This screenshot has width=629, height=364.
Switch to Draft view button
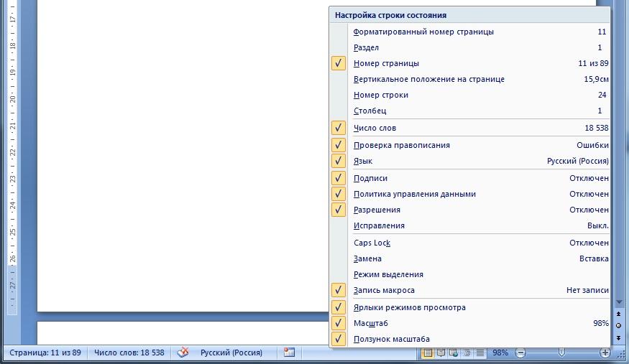click(479, 353)
